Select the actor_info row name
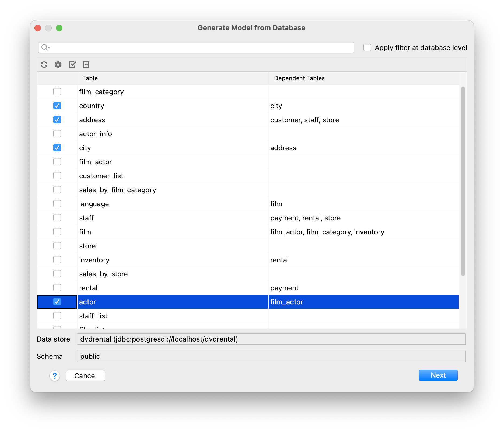This screenshot has height=432, width=504. (x=96, y=134)
